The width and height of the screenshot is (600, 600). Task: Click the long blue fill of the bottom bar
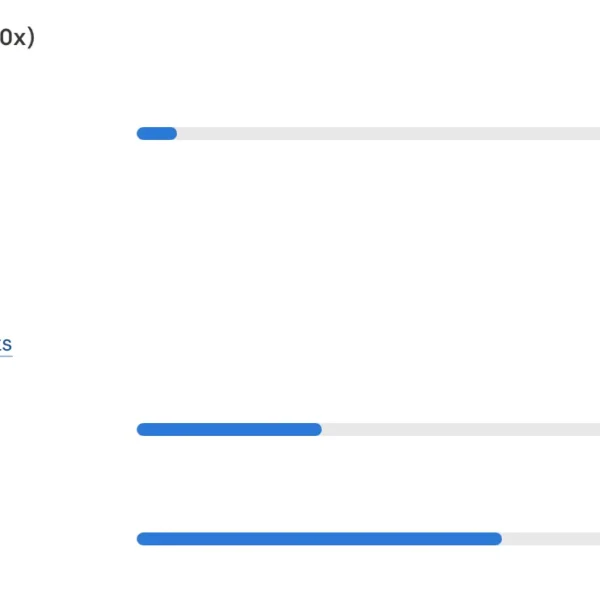point(319,539)
